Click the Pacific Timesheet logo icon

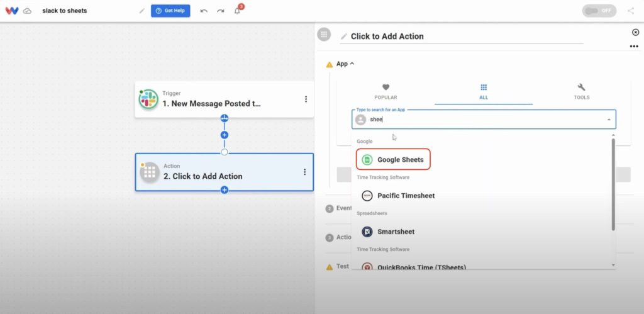(367, 196)
